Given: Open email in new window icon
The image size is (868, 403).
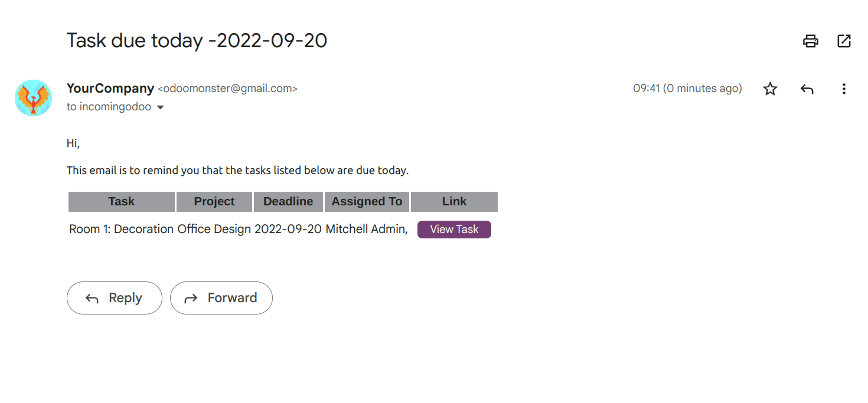Looking at the screenshot, I should click(x=844, y=41).
